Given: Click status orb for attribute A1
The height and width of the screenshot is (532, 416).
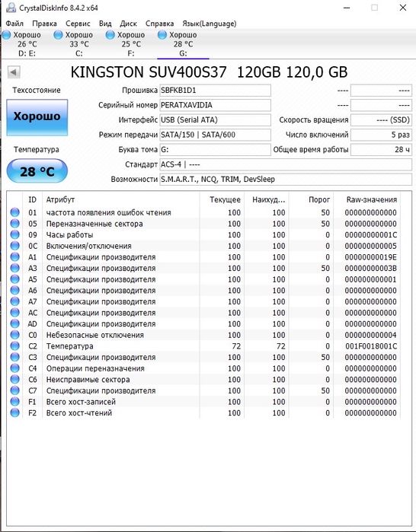Looking at the screenshot, I should point(15,256).
